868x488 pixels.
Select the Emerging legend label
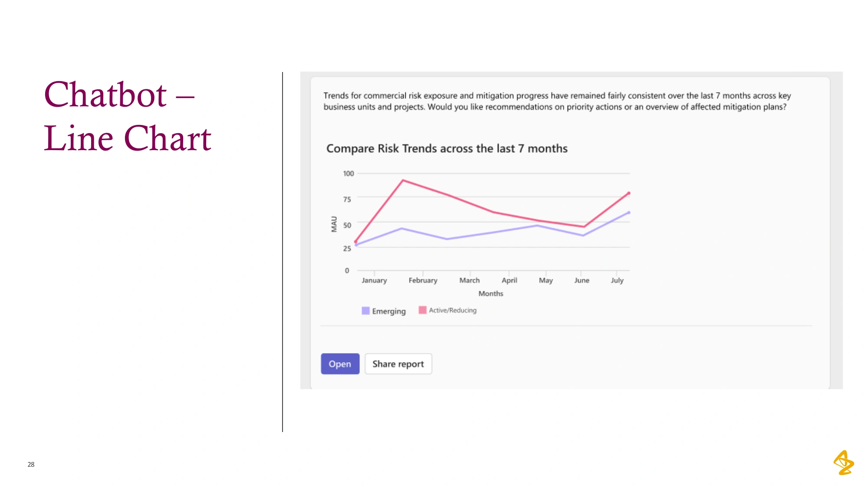389,311
